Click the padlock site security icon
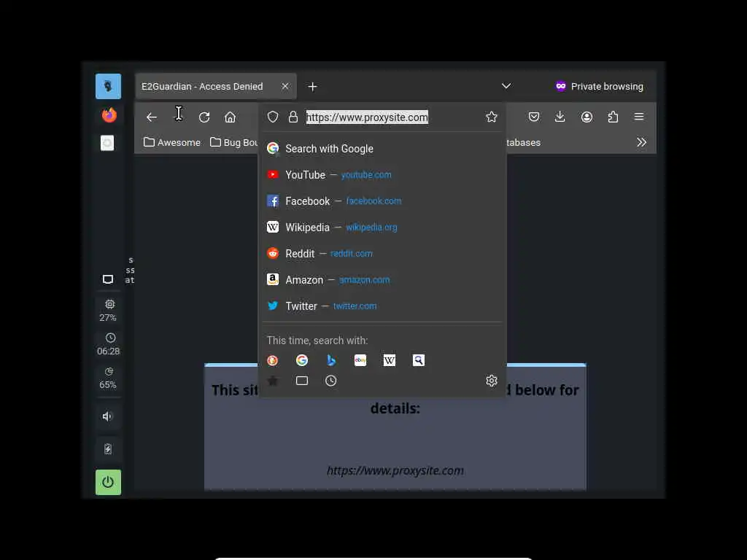The width and height of the screenshot is (747, 560). point(293,117)
